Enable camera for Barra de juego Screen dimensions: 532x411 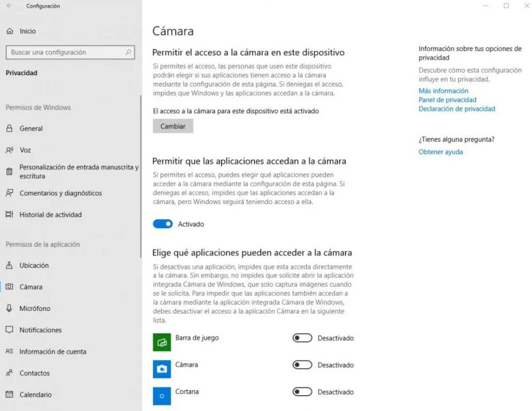[302, 338]
